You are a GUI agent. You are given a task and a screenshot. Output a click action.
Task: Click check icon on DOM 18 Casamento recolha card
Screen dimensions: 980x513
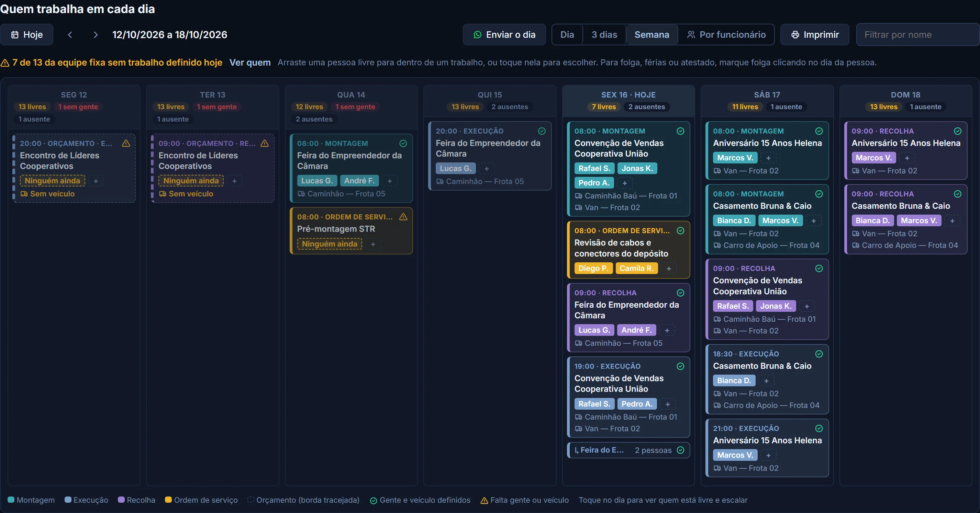[x=958, y=194]
